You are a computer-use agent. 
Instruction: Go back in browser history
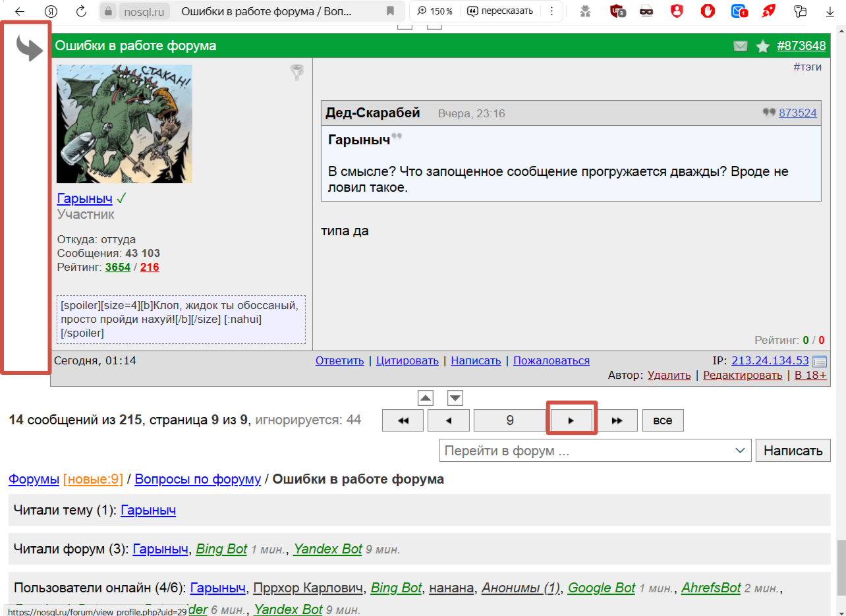click(x=20, y=11)
